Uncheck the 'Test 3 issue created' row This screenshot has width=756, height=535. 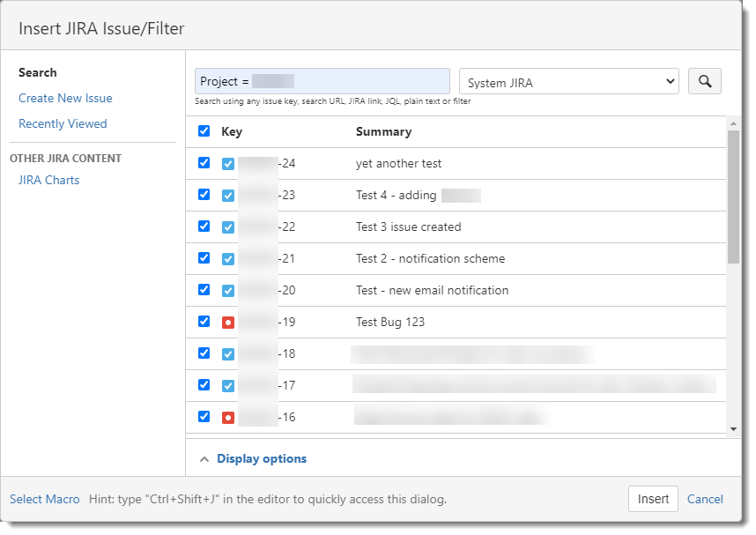204,227
